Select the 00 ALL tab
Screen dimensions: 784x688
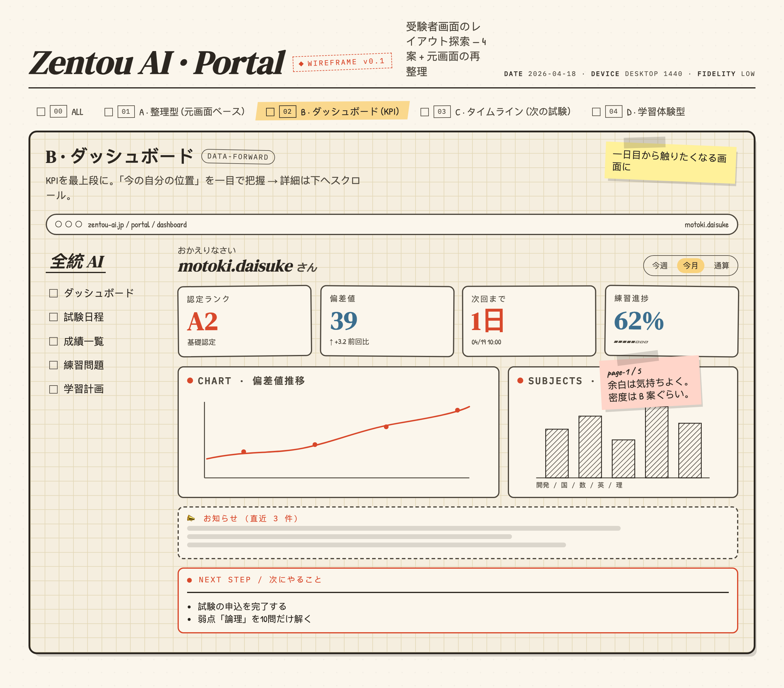coord(60,112)
